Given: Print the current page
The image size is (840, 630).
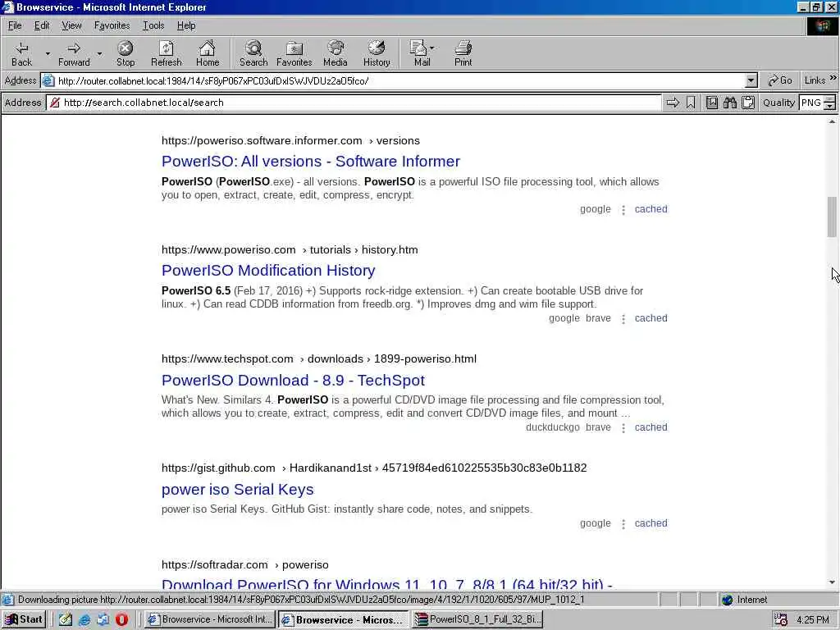Looking at the screenshot, I should coord(463,53).
